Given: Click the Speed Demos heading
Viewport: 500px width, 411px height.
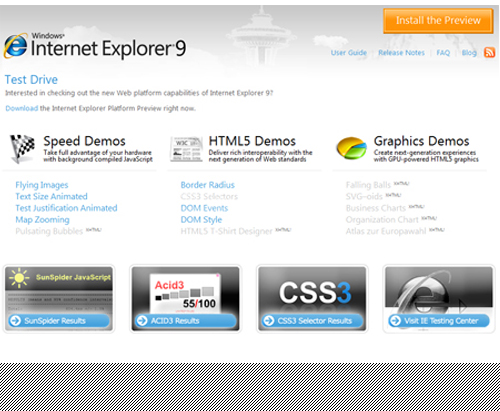Looking at the screenshot, I should pyautogui.click(x=84, y=141).
